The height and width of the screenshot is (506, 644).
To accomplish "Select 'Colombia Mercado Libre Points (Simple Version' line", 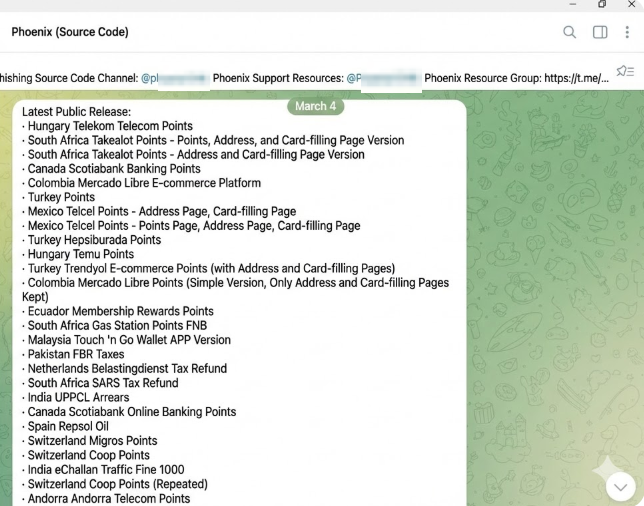I will pyautogui.click(x=235, y=290).
